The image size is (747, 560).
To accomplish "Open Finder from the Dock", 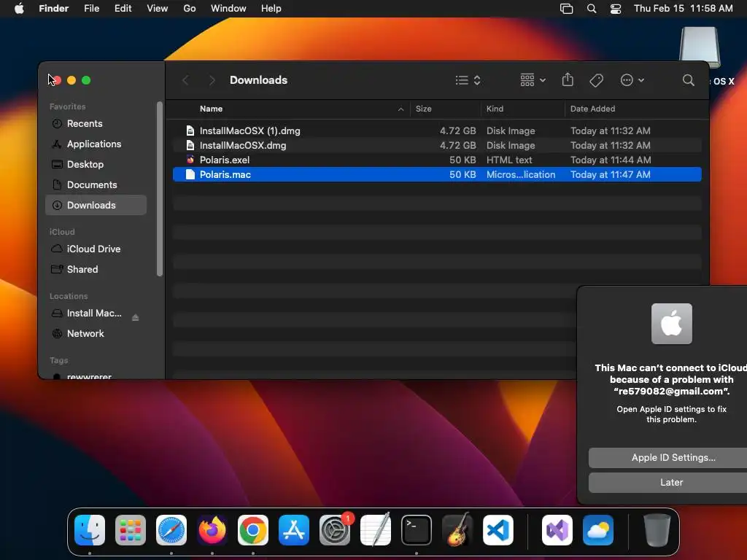I will tap(90, 530).
